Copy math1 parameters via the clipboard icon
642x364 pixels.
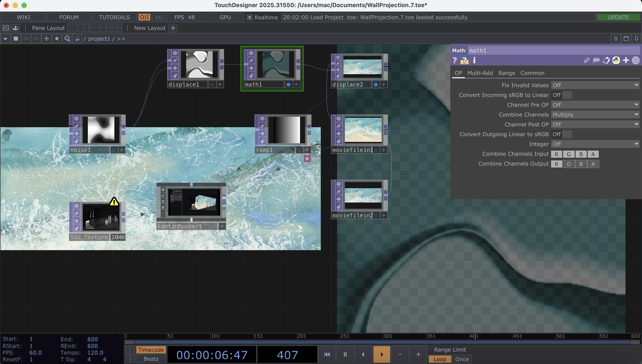click(607, 60)
